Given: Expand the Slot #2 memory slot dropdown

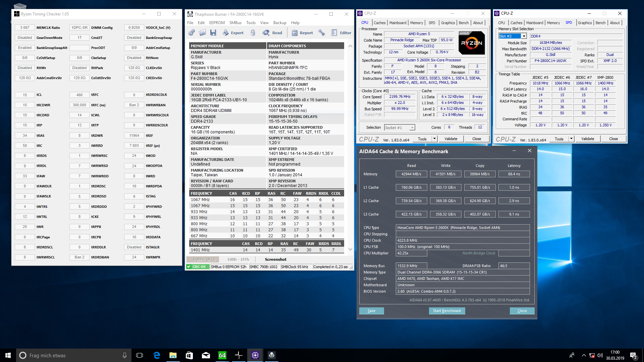Looking at the screenshot, I should [524, 36].
